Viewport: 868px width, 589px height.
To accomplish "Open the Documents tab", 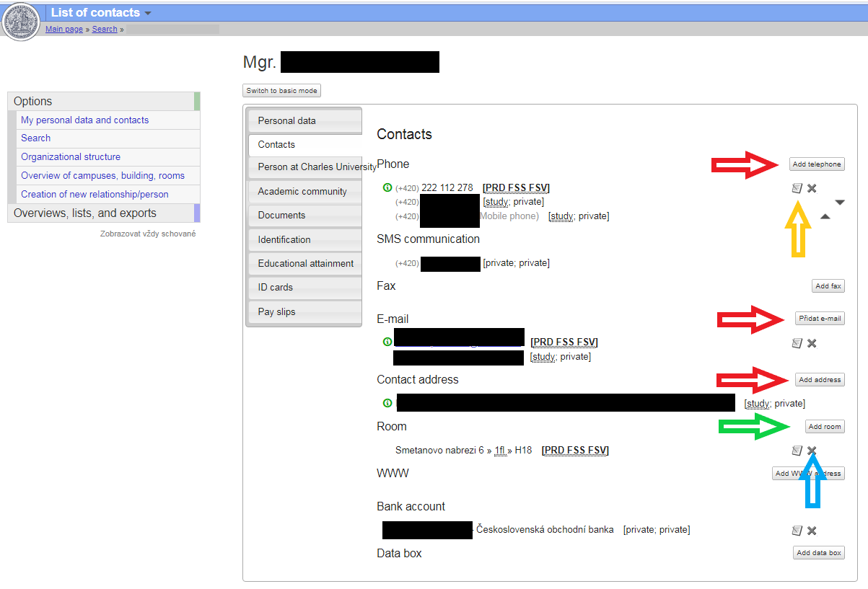I will pyautogui.click(x=304, y=215).
